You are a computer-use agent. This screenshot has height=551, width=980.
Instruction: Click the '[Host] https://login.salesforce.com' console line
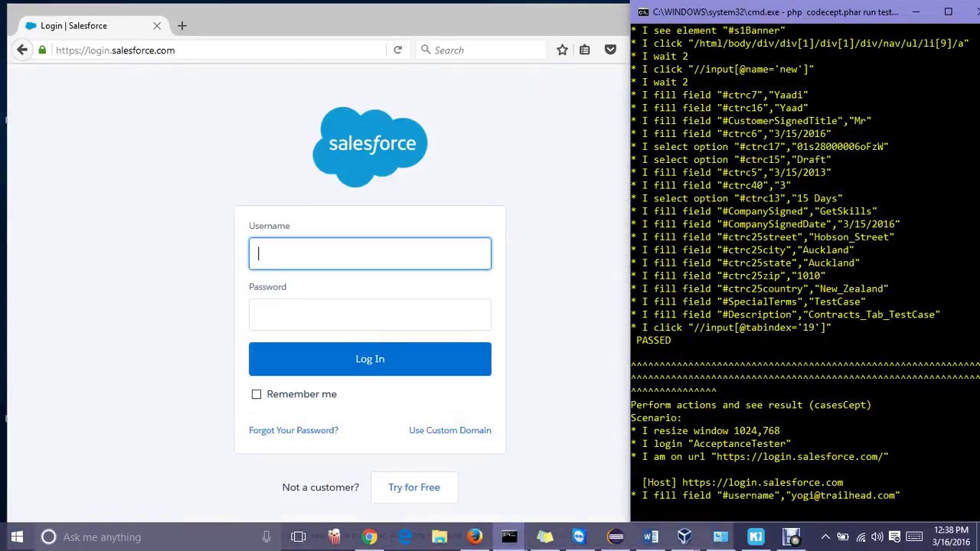pos(743,482)
